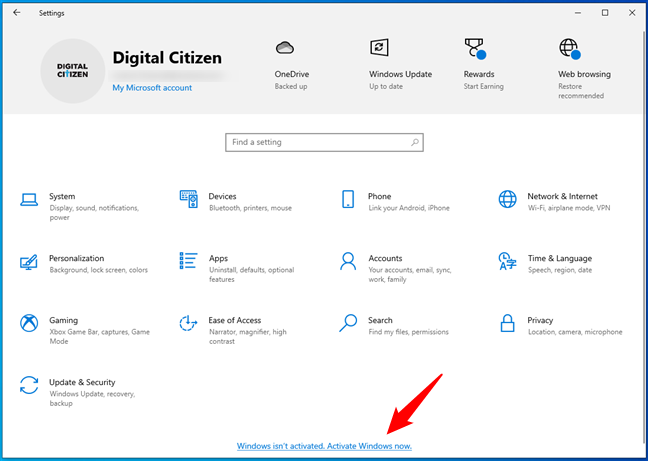Screen dimensions: 648x461
Task: Open the System settings heading
Action: [x=62, y=196]
